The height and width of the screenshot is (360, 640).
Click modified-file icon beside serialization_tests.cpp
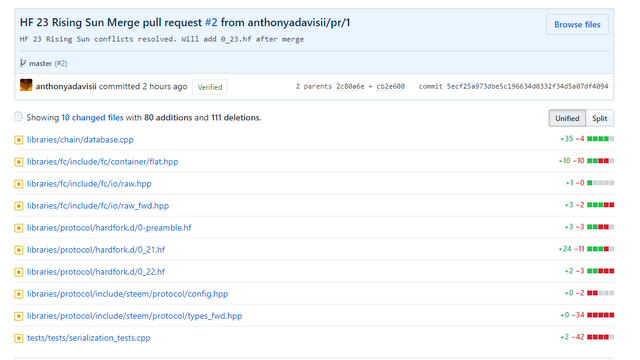(18, 338)
